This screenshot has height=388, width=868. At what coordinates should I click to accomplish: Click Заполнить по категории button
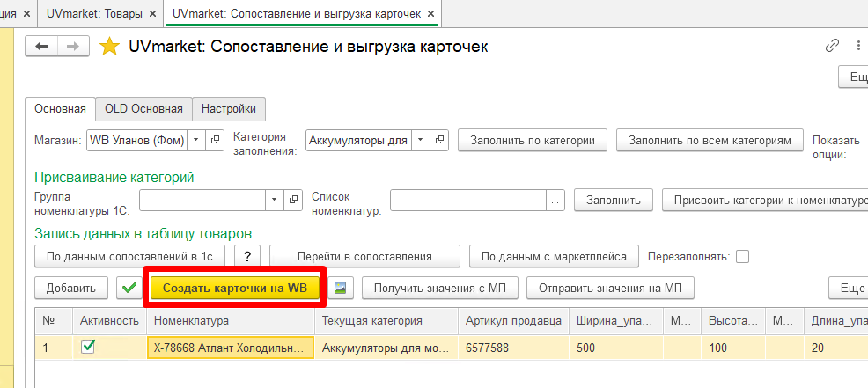(533, 141)
